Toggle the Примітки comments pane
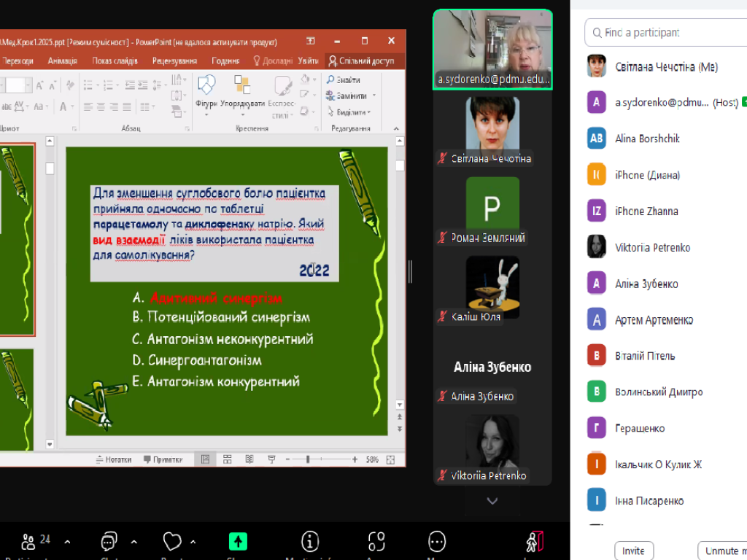Screen dimensions: 747x560 coord(163,459)
